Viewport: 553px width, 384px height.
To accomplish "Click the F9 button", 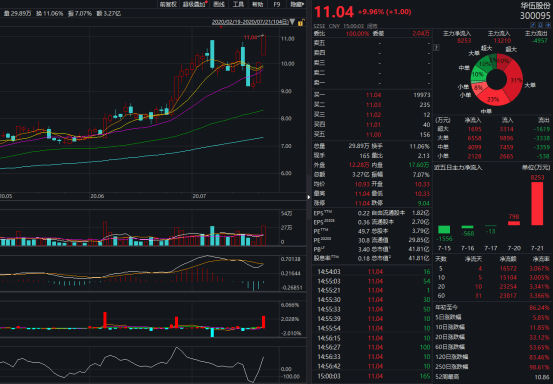I will [x=277, y=4].
